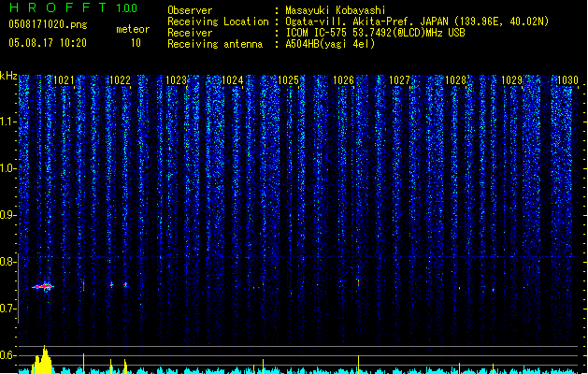Click the Receiver field label
Image resolution: width=588 pixels, height=374 pixels.
tap(190, 33)
